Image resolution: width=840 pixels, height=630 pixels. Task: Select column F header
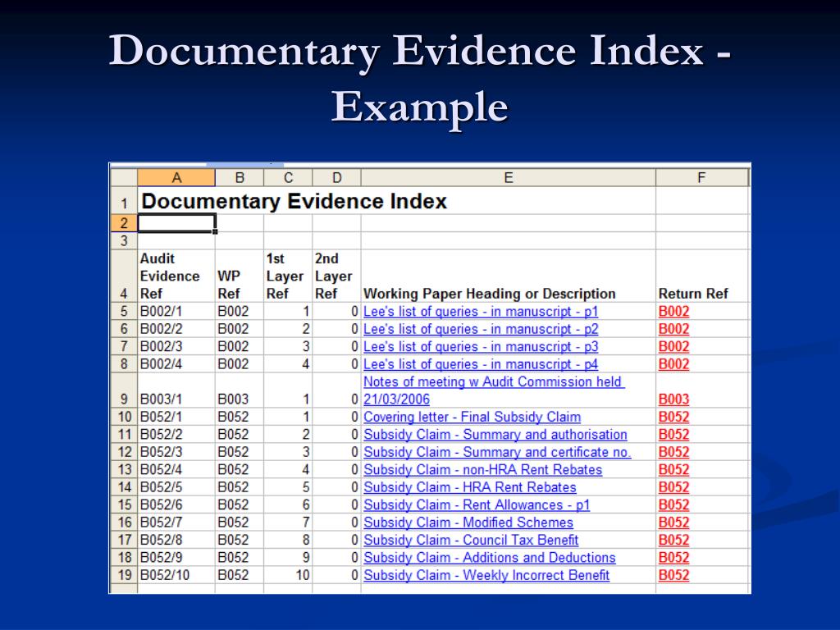[x=702, y=178]
